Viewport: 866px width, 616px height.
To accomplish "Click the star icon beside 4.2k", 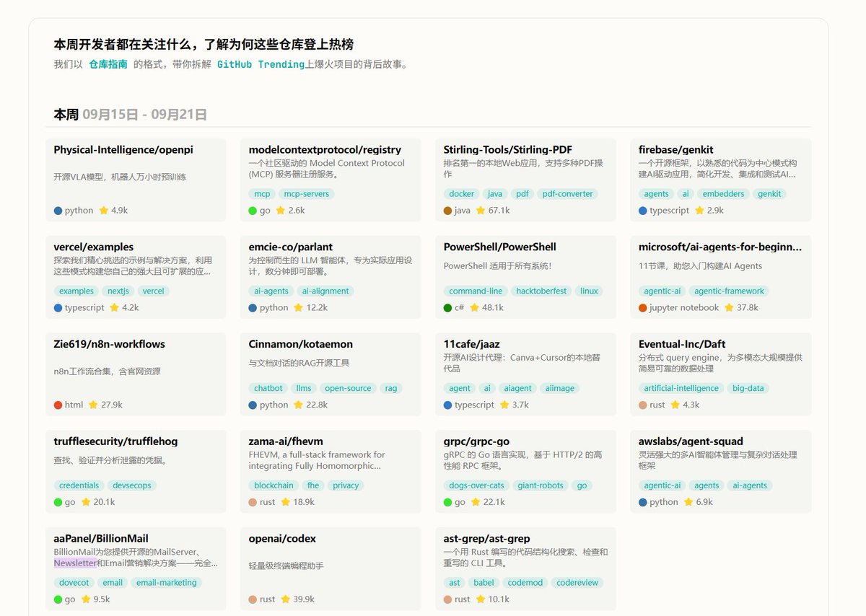I will click(114, 308).
